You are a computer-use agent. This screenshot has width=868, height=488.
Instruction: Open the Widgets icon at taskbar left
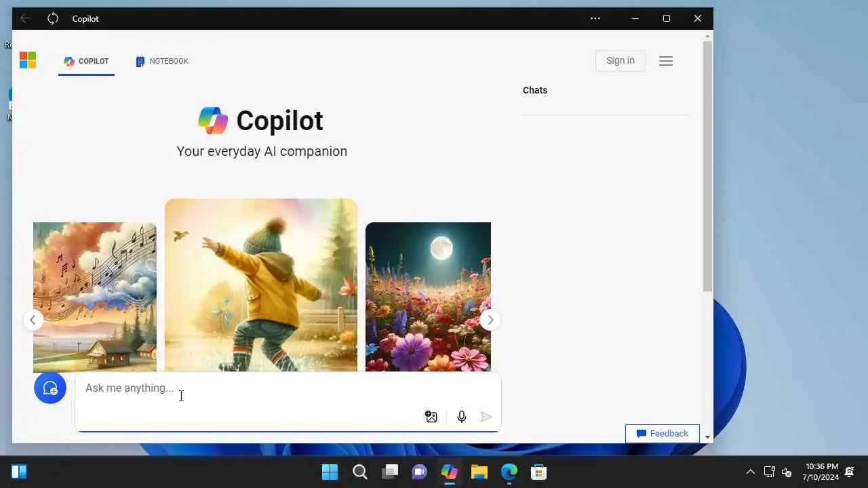coord(19,472)
